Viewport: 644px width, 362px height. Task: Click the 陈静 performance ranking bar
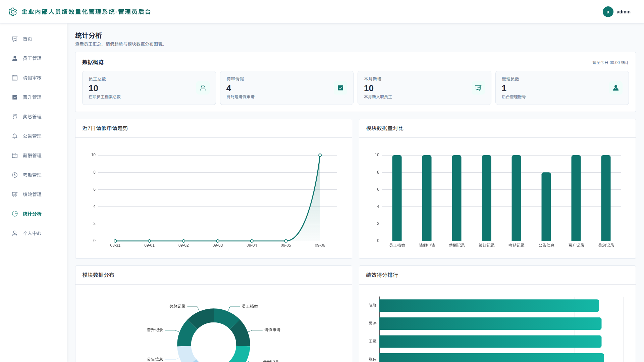coord(489,306)
